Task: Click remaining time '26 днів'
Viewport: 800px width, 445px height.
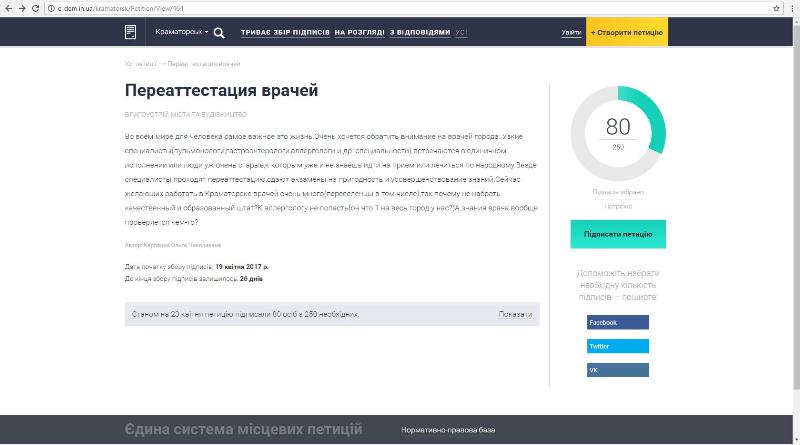Action: (251, 279)
